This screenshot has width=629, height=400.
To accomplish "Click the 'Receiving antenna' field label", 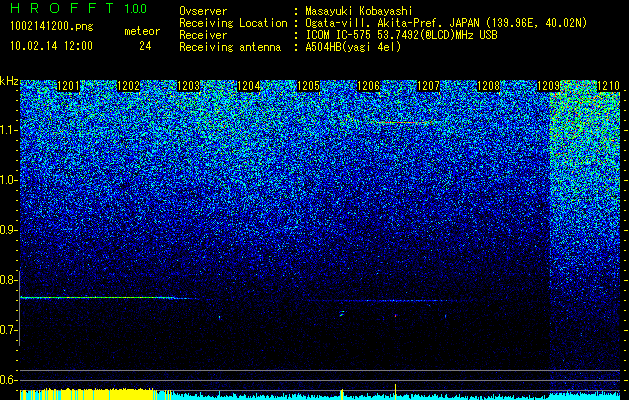I will (x=230, y=47).
